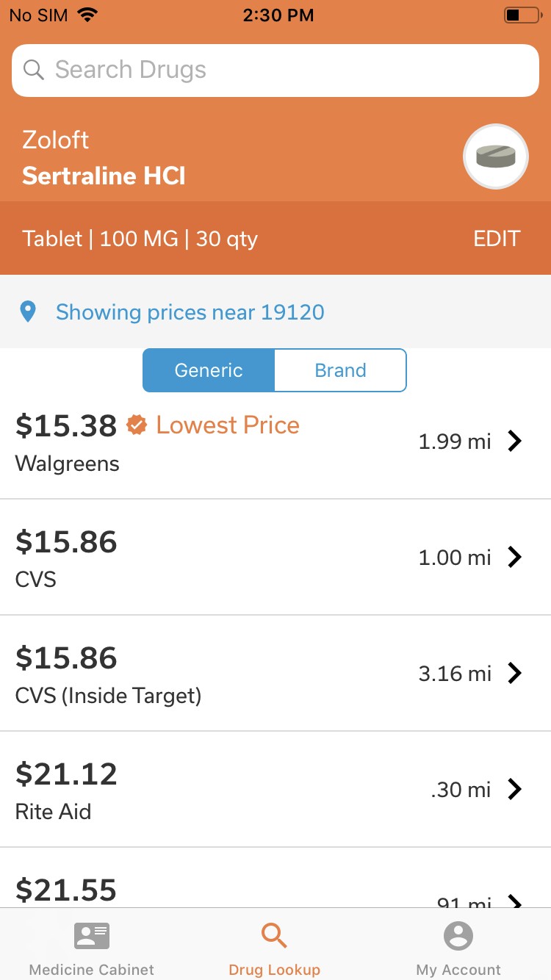
Task: Tap the battery status icon
Action: (521, 15)
